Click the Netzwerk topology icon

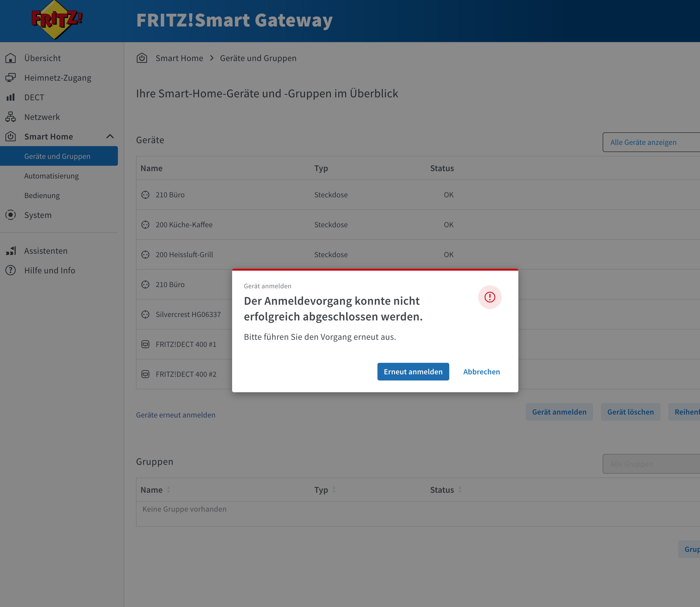tap(11, 117)
